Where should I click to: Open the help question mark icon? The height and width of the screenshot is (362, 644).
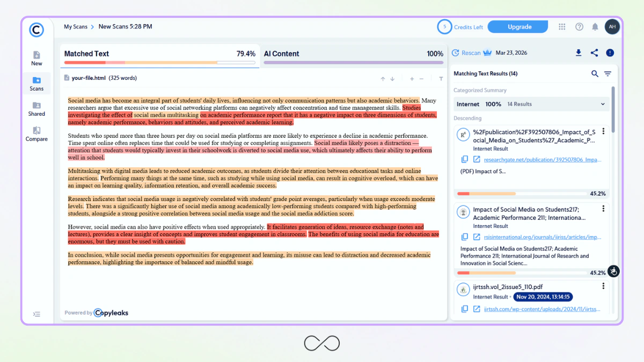point(579,27)
